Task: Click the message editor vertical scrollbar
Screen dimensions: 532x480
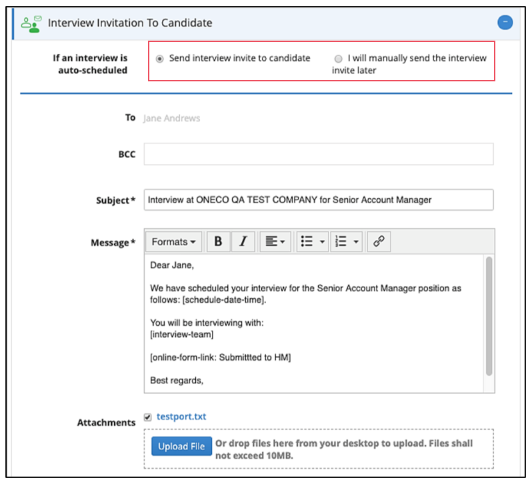Action: tap(489, 316)
